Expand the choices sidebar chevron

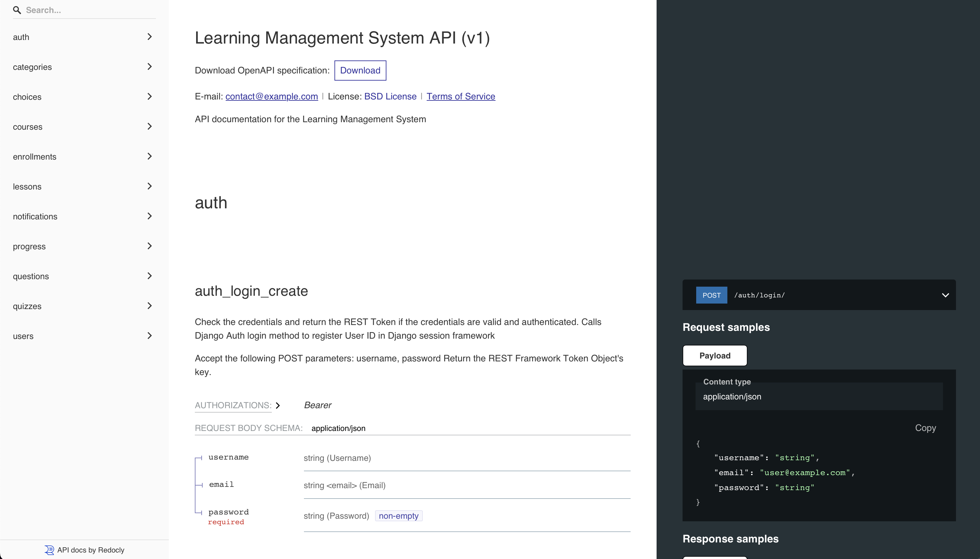(x=150, y=97)
